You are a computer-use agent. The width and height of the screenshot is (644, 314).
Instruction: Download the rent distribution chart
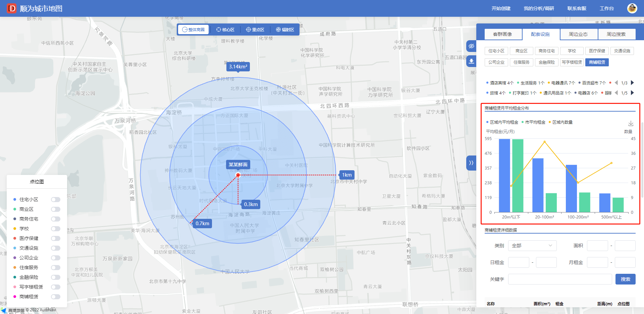[631, 123]
